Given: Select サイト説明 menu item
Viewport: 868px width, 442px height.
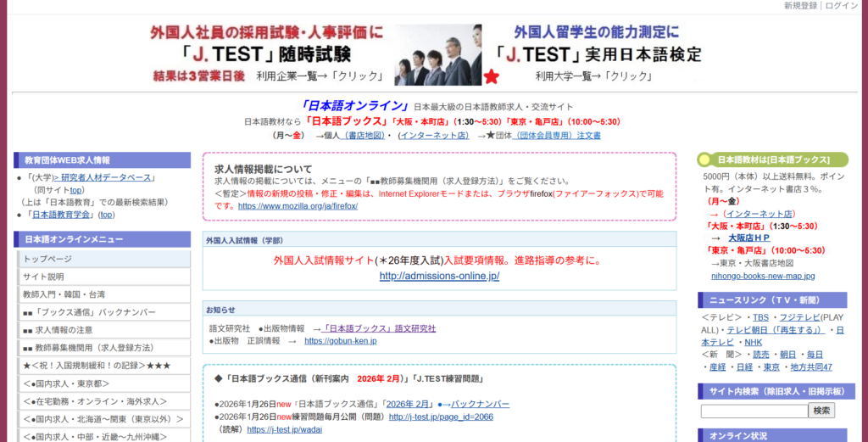Looking at the screenshot, I should pos(104,277).
